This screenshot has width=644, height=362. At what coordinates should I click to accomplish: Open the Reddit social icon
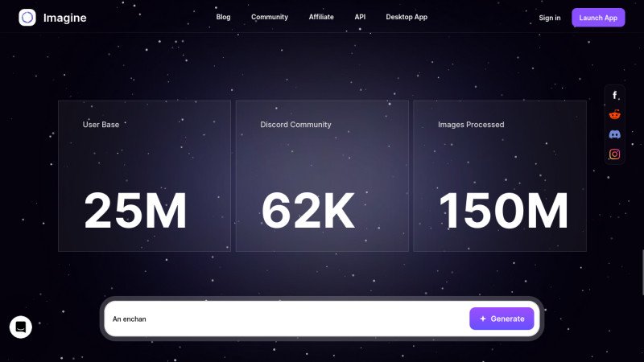(x=614, y=115)
